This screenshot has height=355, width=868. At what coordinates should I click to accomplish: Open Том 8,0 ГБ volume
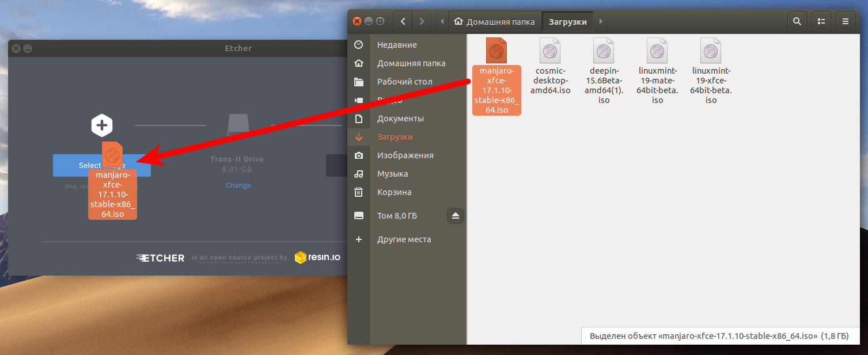(397, 216)
